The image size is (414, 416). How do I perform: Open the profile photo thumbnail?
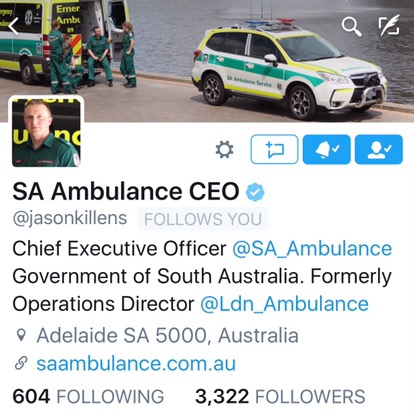[x=46, y=132]
